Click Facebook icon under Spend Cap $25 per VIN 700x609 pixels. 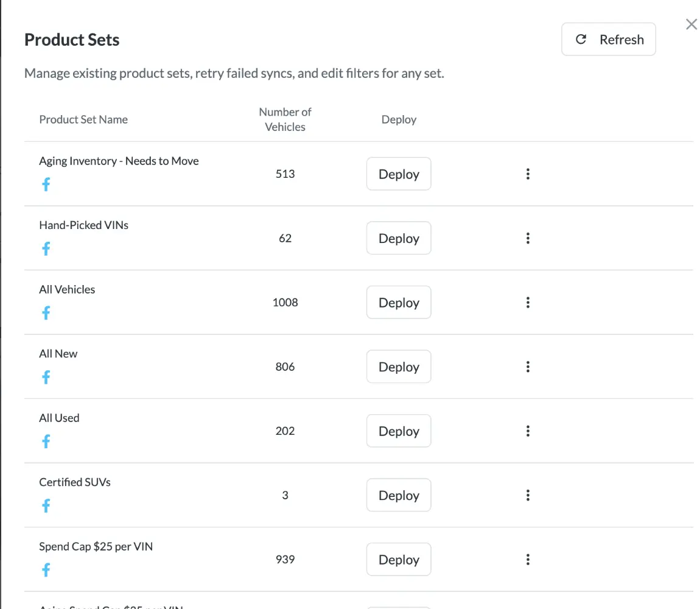pyautogui.click(x=46, y=569)
